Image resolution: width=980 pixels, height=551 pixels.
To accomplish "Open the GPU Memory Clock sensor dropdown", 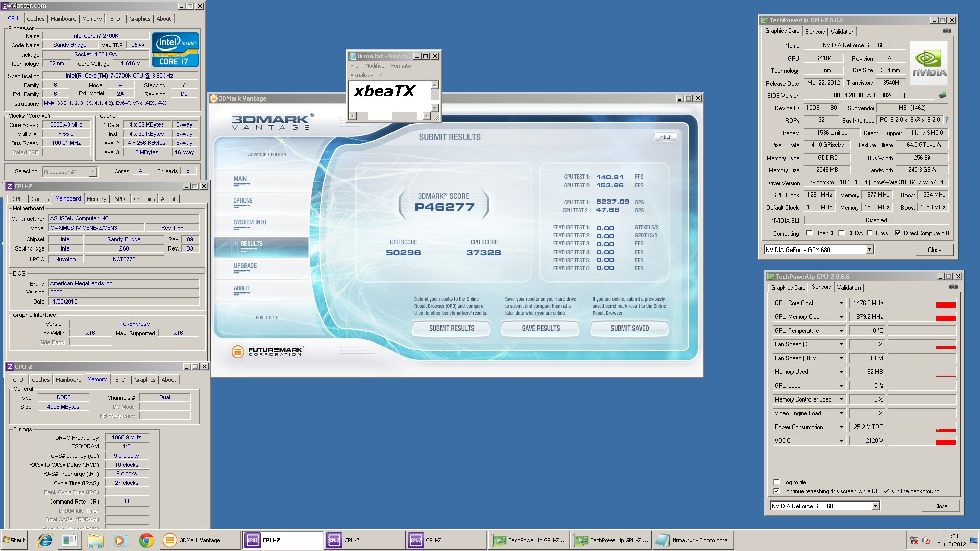I will 841,317.
